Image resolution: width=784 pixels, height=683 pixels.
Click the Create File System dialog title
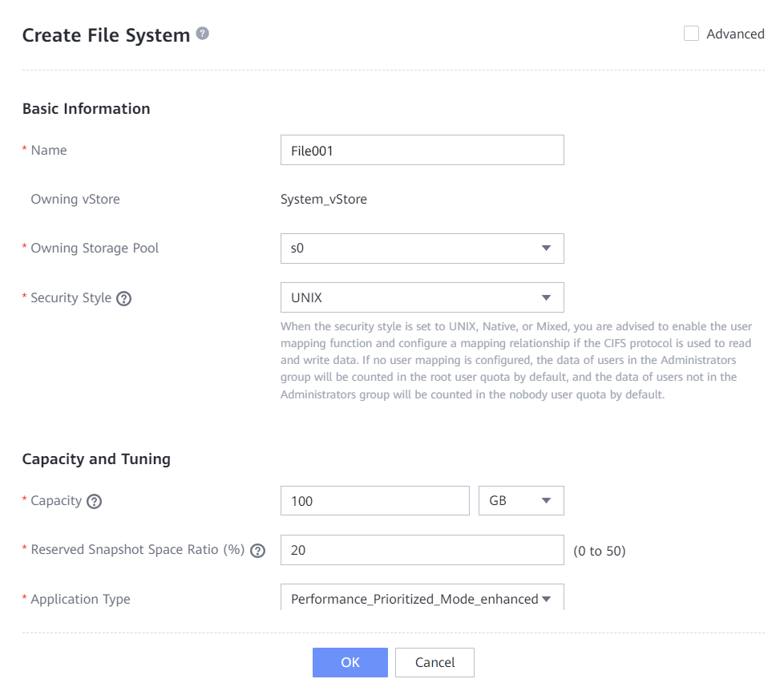[106, 35]
